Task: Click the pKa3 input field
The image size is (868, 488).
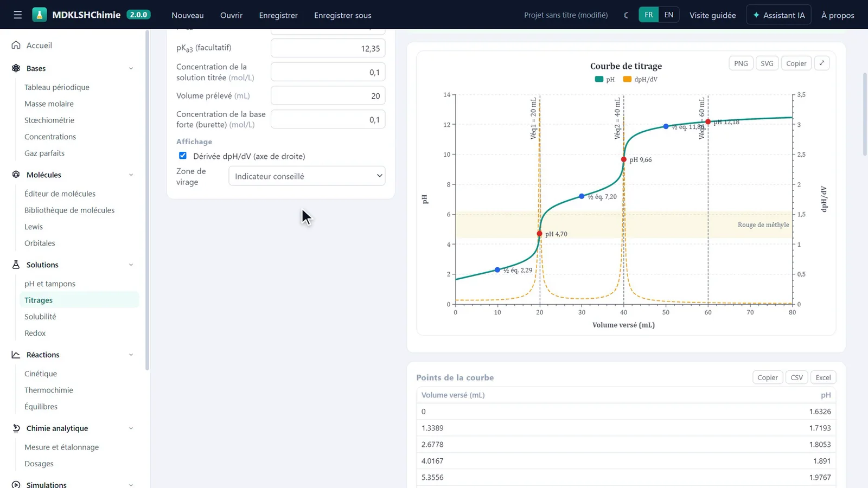Action: 328,48
